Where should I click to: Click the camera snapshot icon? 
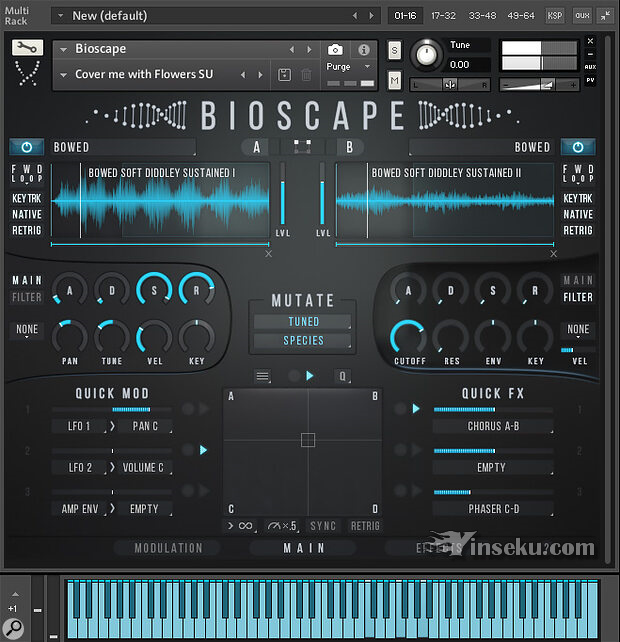(x=335, y=49)
